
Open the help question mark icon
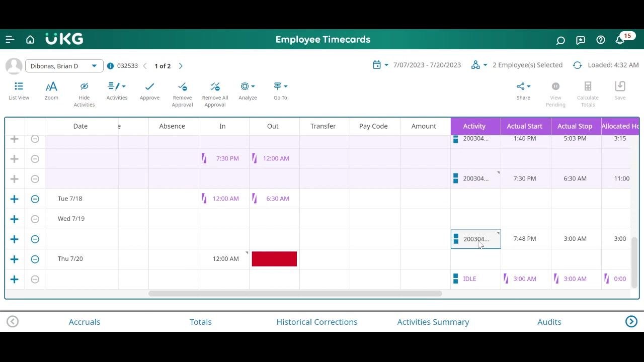601,40
